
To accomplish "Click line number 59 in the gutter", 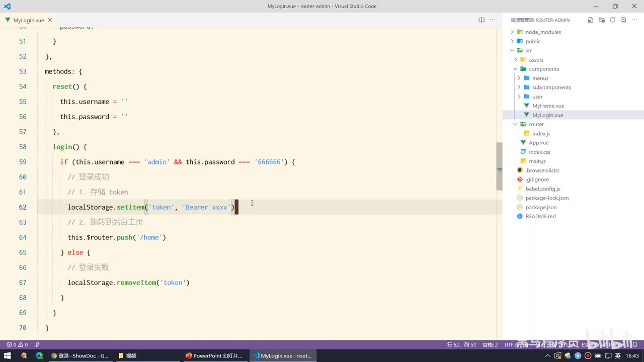I will click(23, 162).
